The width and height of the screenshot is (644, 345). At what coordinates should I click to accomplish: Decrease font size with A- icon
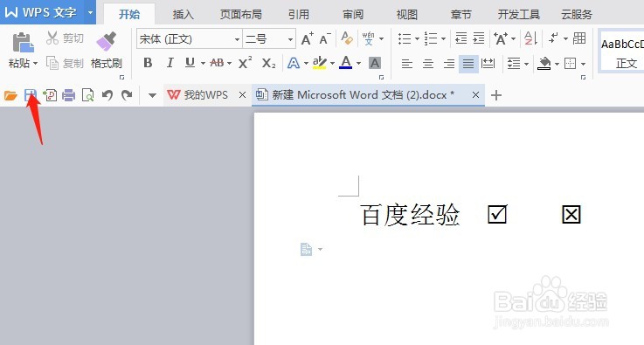(x=325, y=38)
